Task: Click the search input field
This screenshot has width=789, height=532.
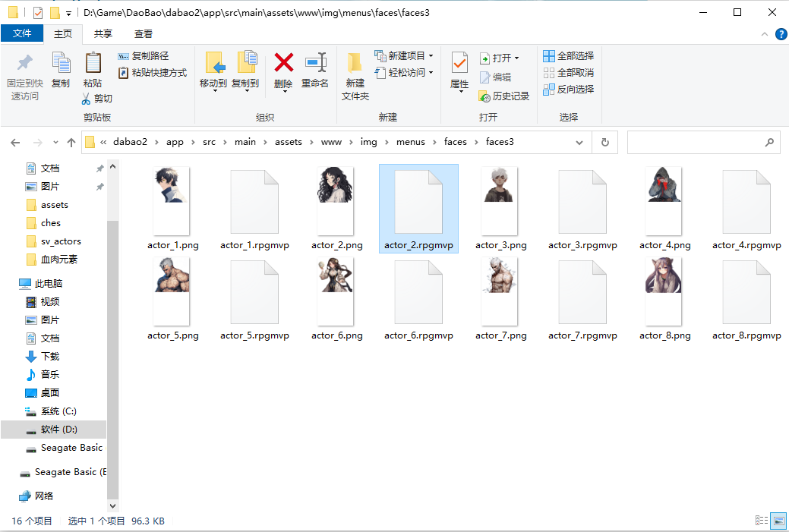Action: point(703,143)
